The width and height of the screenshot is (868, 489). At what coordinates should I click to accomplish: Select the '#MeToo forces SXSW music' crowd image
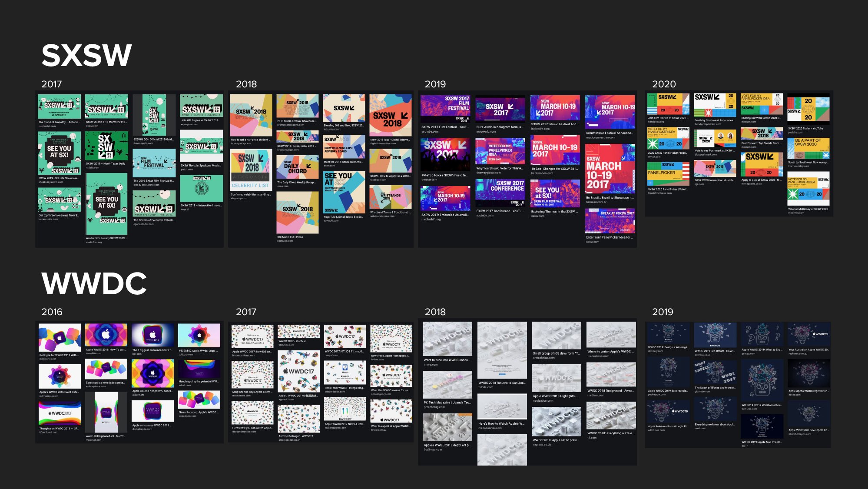tap(445, 155)
